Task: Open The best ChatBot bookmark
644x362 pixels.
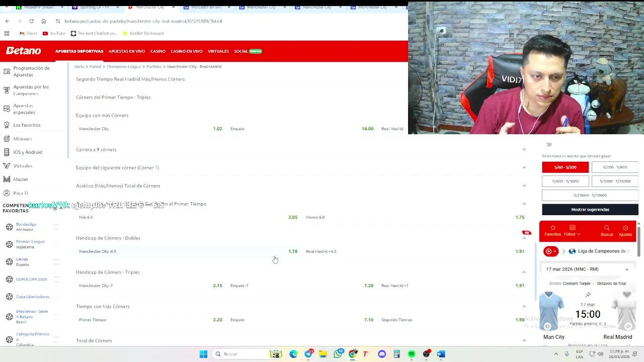Action: pos(94,33)
